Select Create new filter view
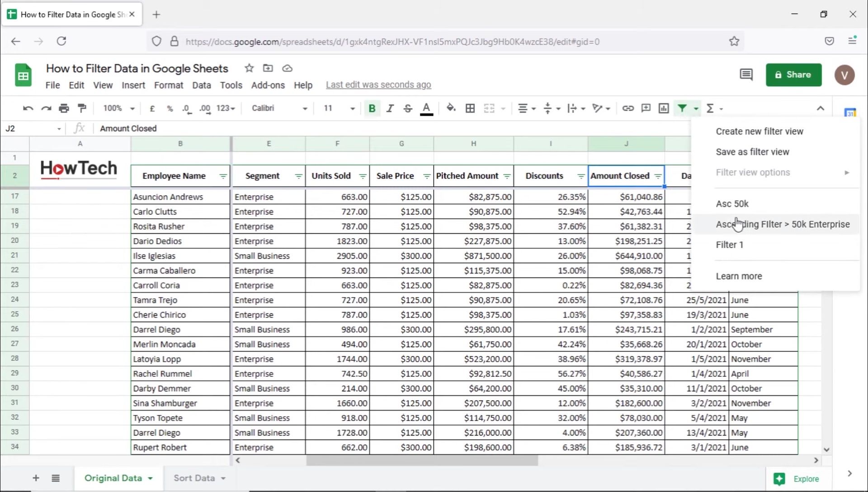This screenshot has height=492, width=868. 759,132
